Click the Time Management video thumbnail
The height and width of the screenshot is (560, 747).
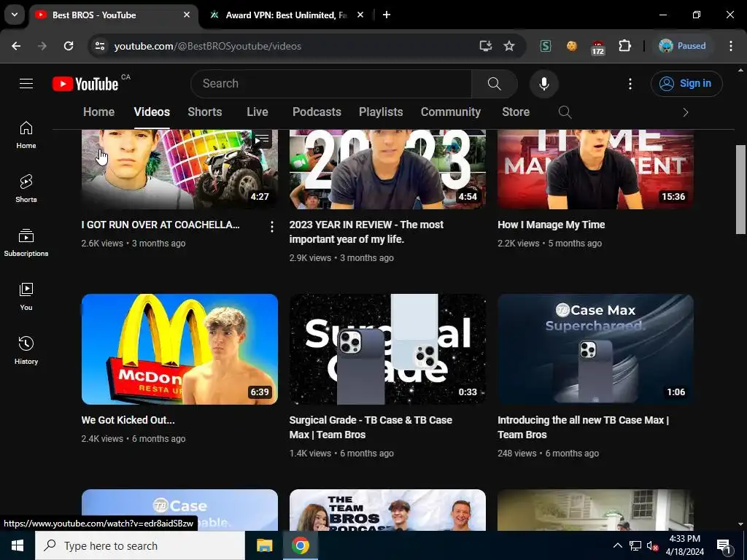pyautogui.click(x=595, y=169)
